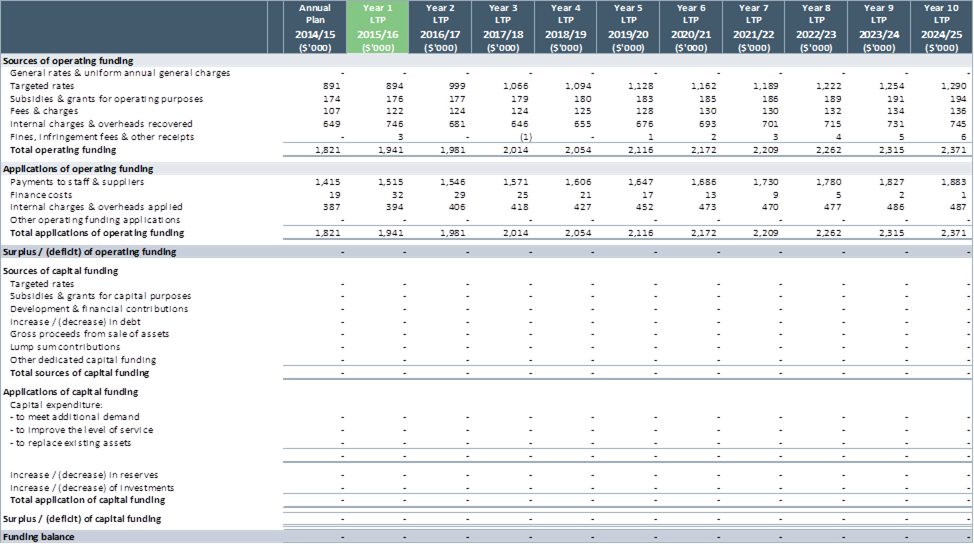
Task: Select the Year 10 LTP 2024/25 column header
Action: tap(941, 27)
